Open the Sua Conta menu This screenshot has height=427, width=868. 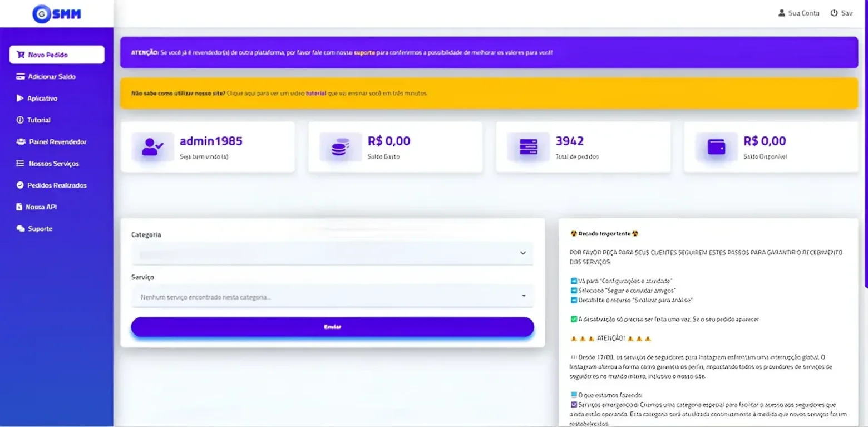pyautogui.click(x=799, y=13)
